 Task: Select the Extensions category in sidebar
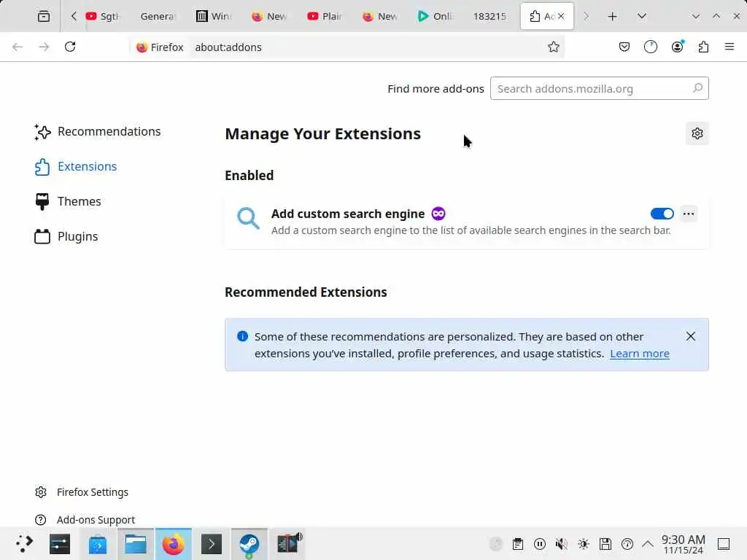(x=76, y=167)
